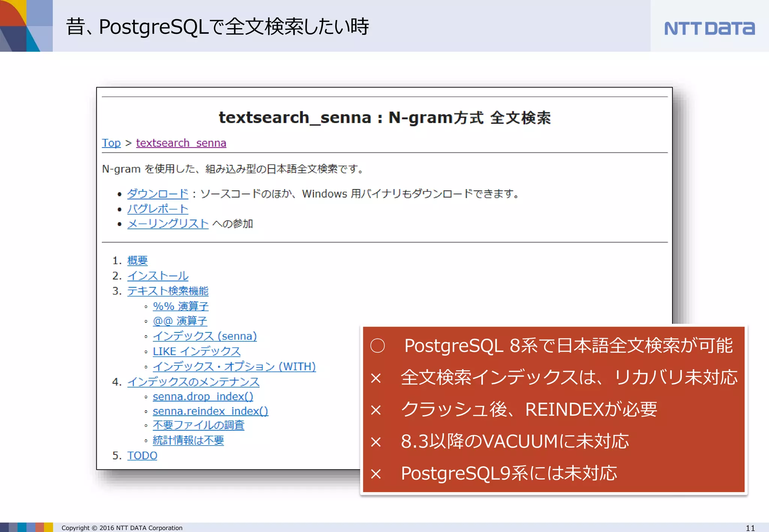The height and width of the screenshot is (532, 769).
Task: Click the text 8.3以降のVACUUMに未対応
Action: click(x=515, y=441)
